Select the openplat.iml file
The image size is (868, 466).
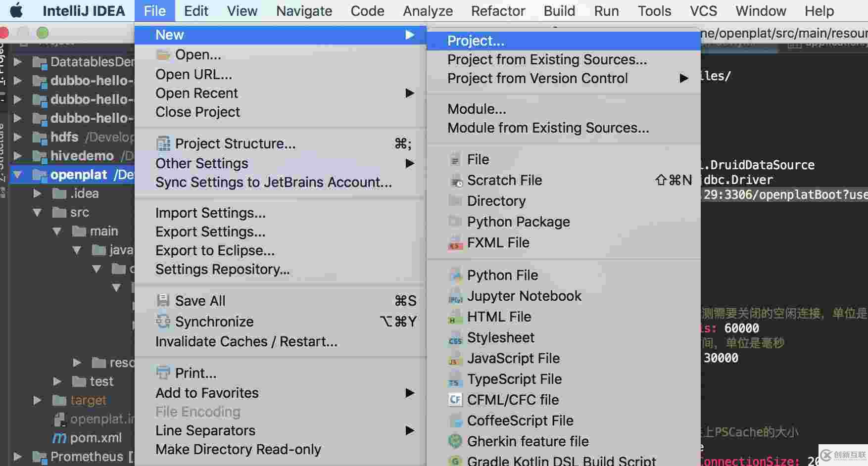point(94,419)
